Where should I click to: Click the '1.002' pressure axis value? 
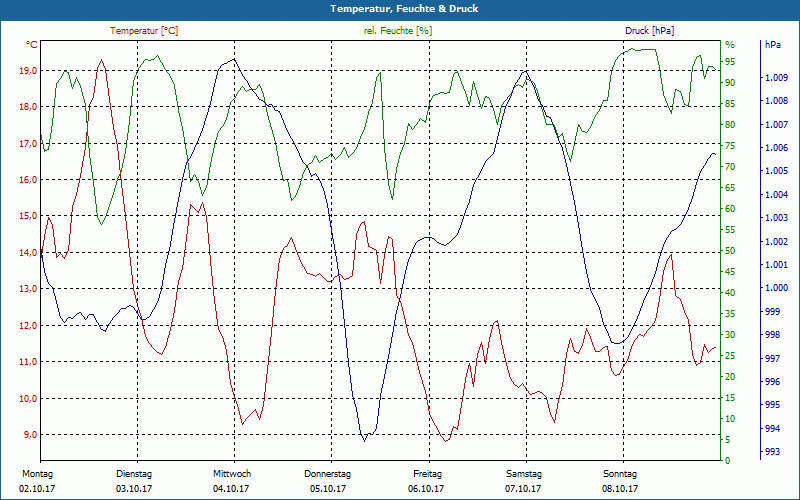[776, 241]
